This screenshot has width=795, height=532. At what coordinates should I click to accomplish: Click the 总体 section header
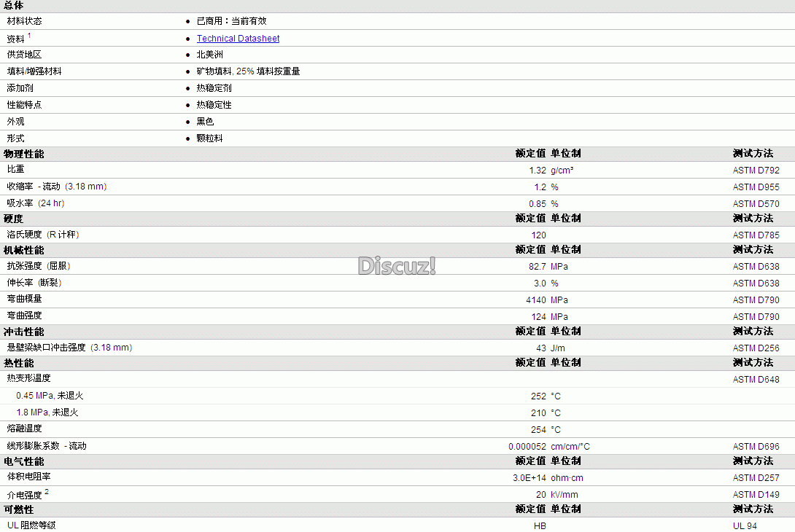tap(14, 6)
